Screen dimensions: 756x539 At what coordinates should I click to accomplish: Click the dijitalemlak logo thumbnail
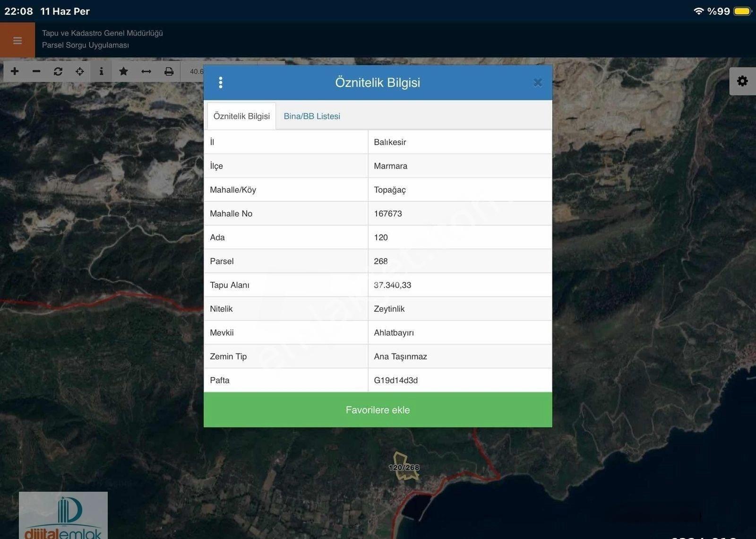[63, 515]
